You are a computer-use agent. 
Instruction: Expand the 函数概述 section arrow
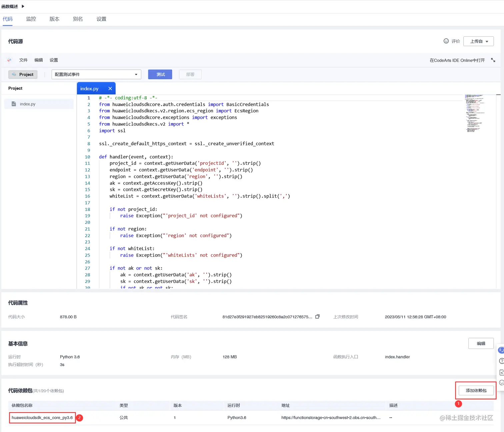23,6
